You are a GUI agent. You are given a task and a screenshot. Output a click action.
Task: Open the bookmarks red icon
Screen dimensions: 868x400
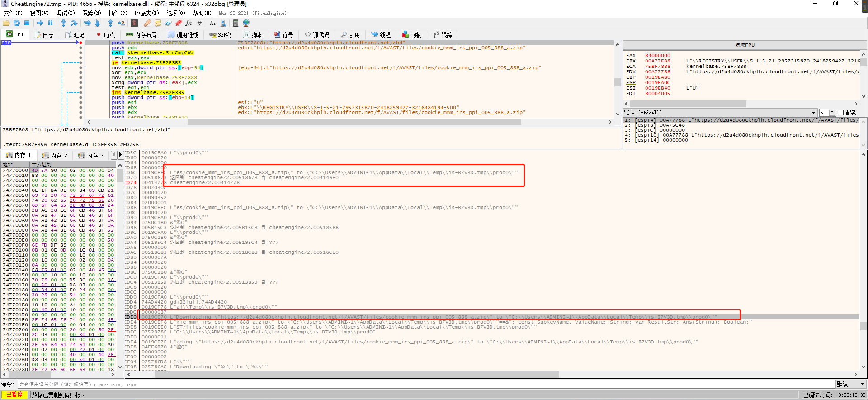(x=179, y=23)
